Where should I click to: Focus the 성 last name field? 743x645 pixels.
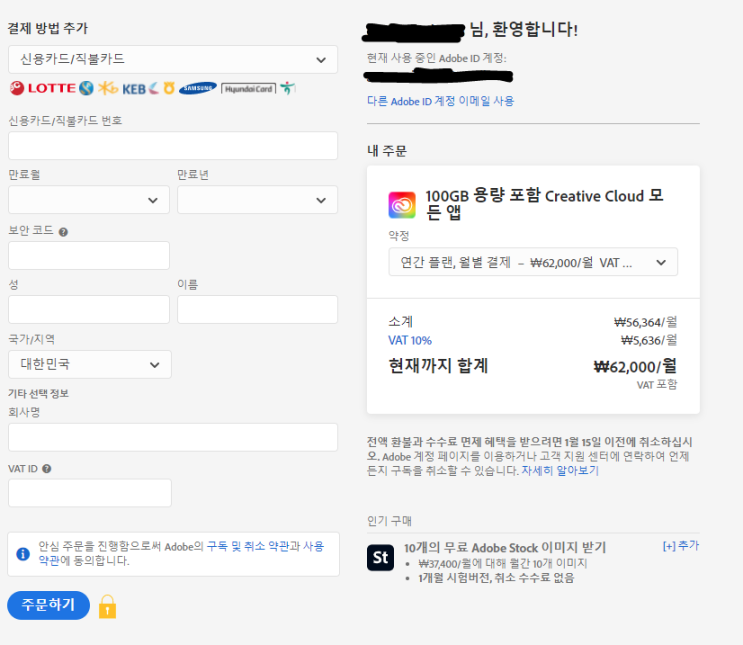[x=89, y=309]
